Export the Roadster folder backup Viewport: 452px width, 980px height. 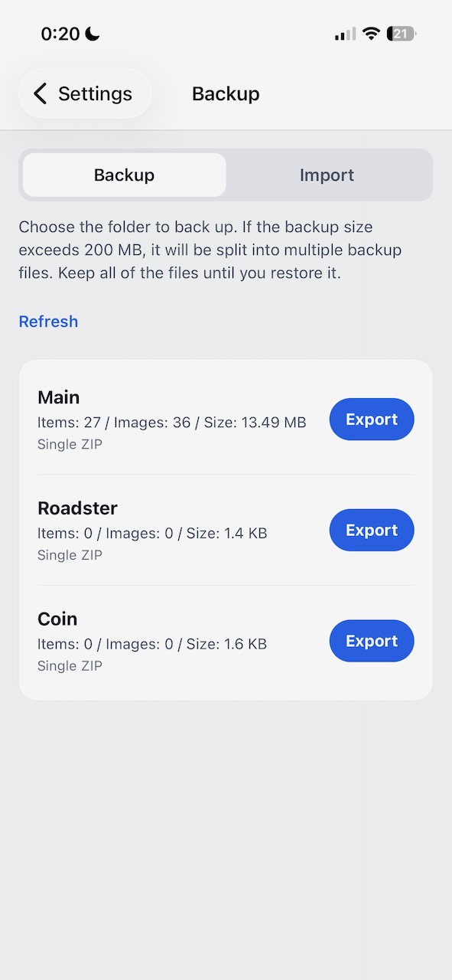(x=372, y=530)
